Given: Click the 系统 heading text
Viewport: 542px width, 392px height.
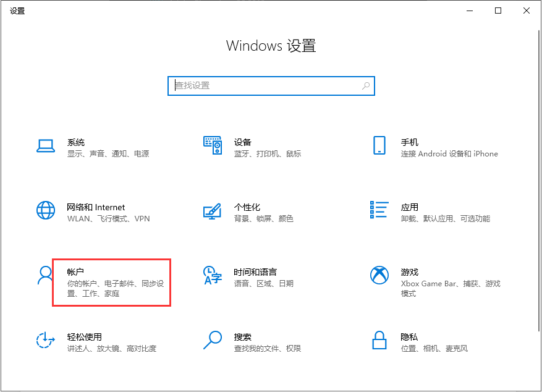Looking at the screenshot, I should (75, 142).
